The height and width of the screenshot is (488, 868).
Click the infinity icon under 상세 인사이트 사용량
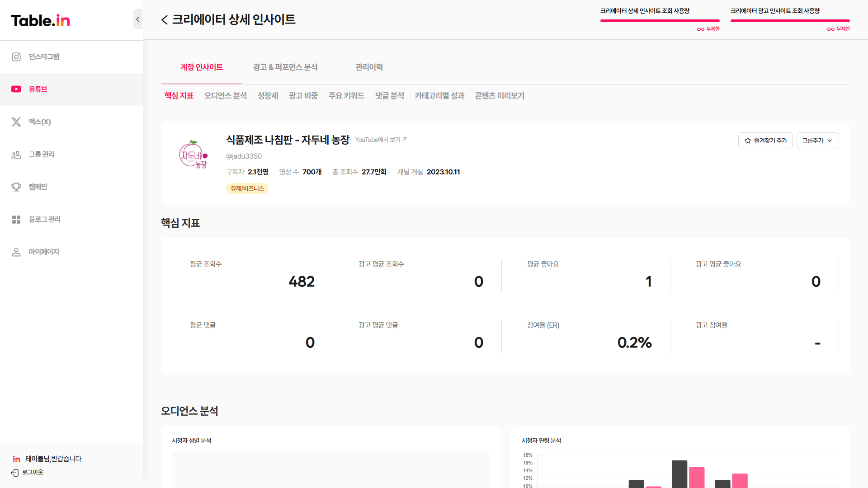700,29
